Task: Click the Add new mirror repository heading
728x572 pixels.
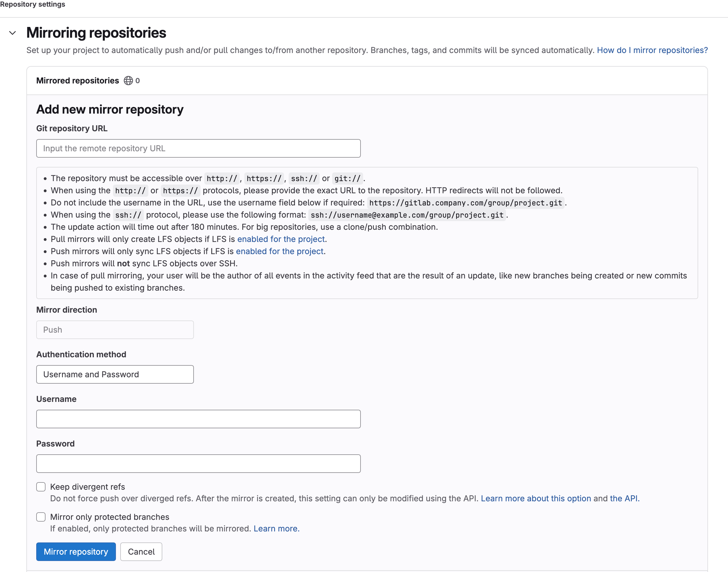Action: point(110,109)
